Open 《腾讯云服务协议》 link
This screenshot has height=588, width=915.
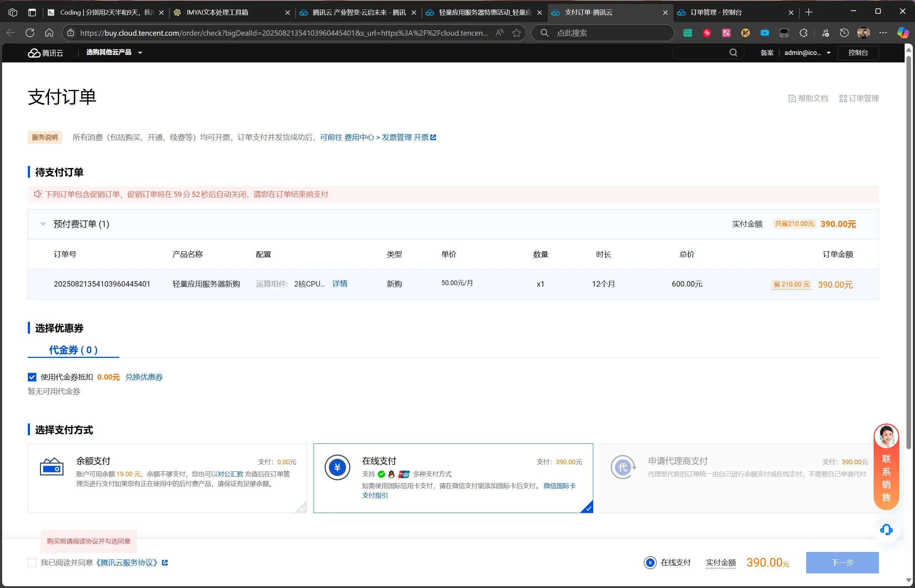127,562
